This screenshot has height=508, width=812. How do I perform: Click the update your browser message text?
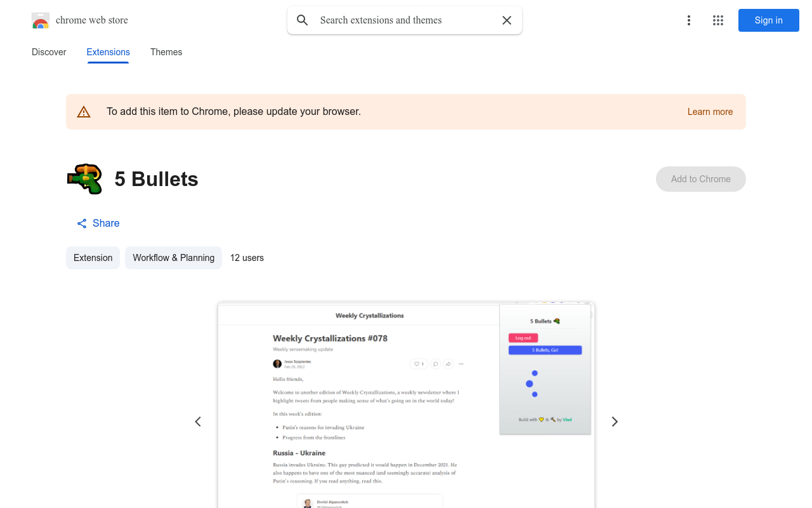233,112
